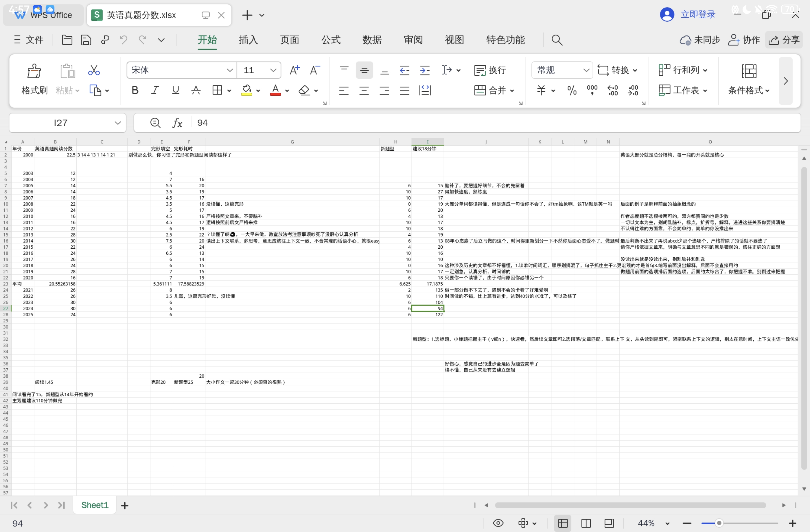Select the Sheet1 worksheet tab
Viewport: 810px width, 532px height.
point(95,505)
